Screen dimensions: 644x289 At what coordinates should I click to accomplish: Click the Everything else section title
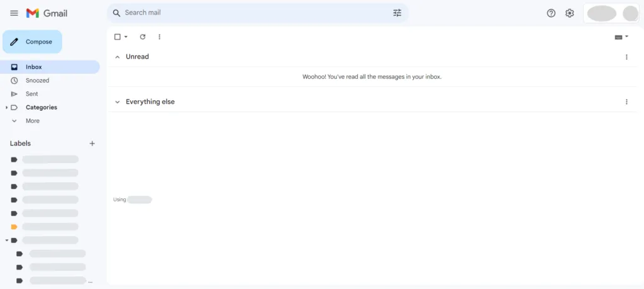pos(150,101)
